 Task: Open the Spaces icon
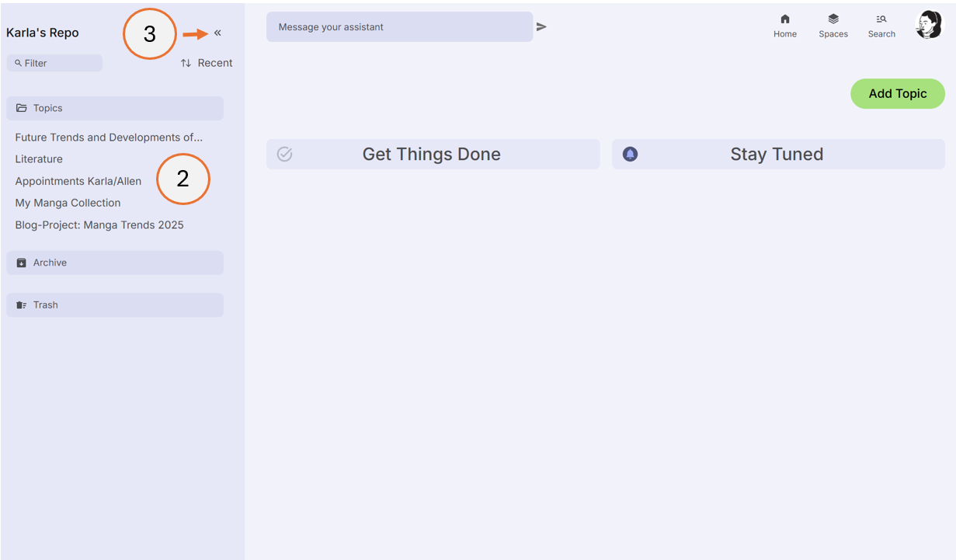coord(833,25)
